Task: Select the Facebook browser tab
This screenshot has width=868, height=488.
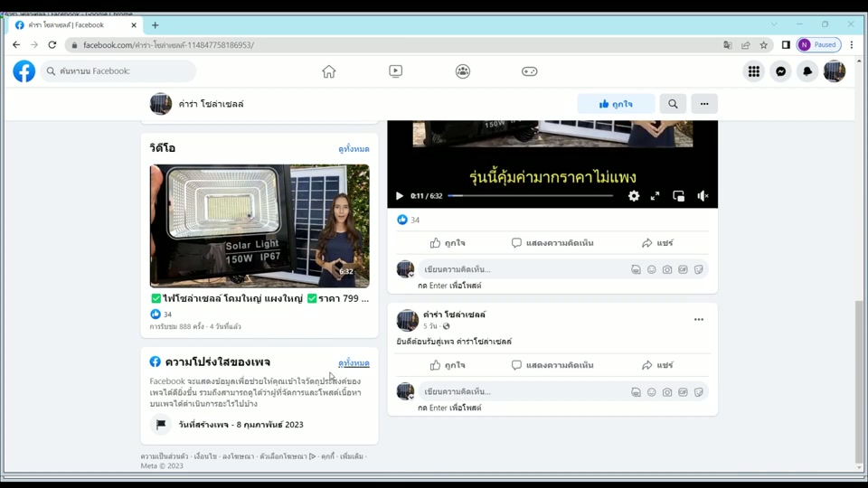Action: (76, 25)
